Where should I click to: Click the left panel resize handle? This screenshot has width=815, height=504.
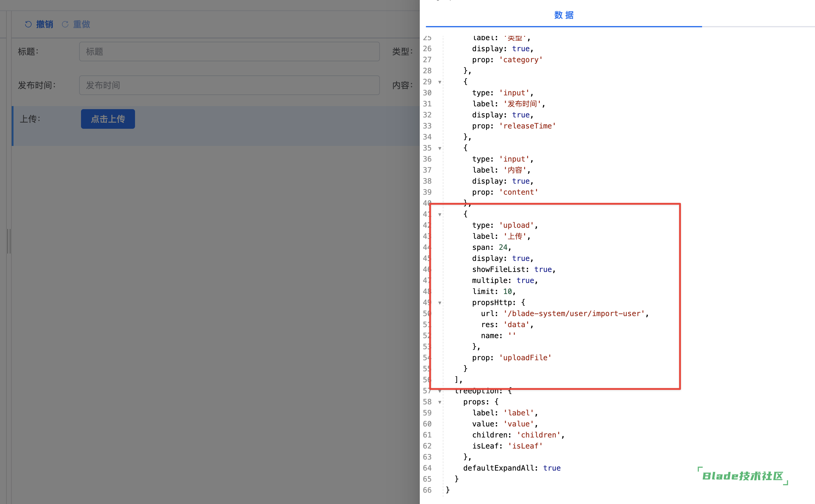coord(9,241)
